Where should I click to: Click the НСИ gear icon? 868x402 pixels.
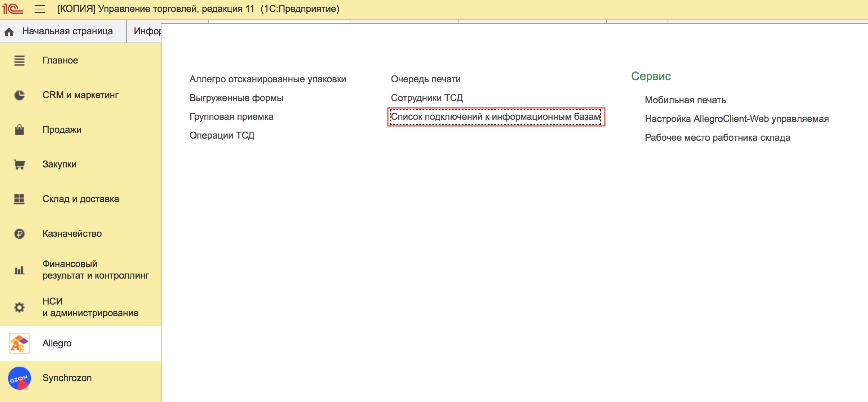tap(19, 307)
